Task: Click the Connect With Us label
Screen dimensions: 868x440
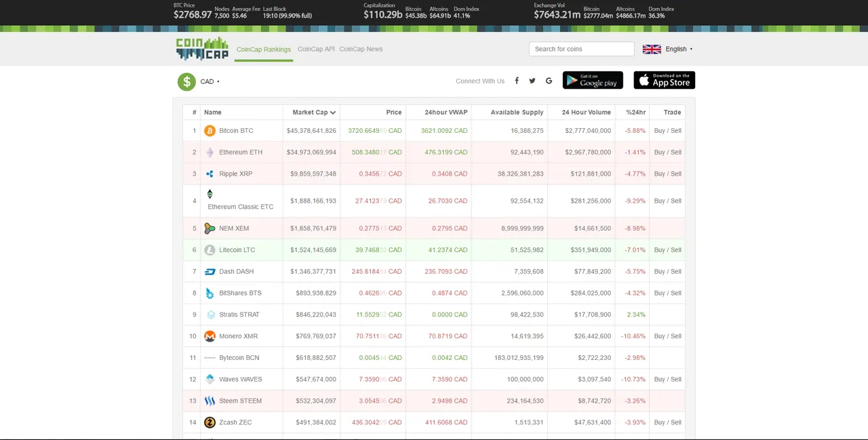Action: pos(480,81)
